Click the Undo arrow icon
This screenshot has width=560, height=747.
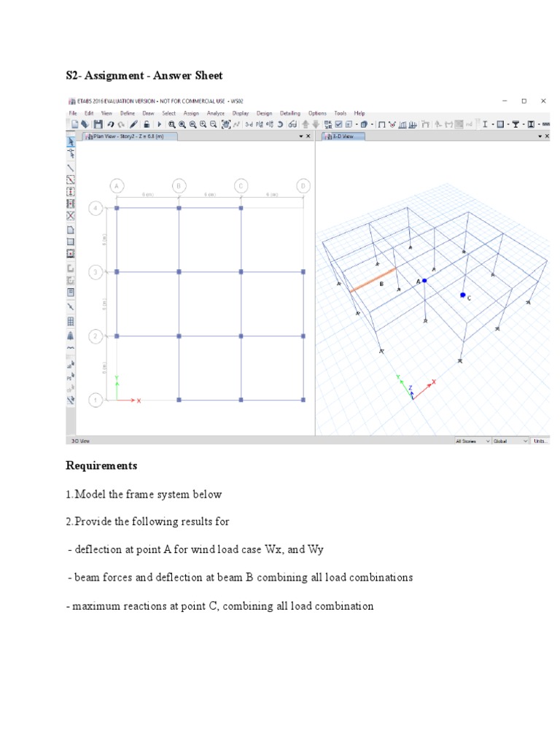coord(111,124)
